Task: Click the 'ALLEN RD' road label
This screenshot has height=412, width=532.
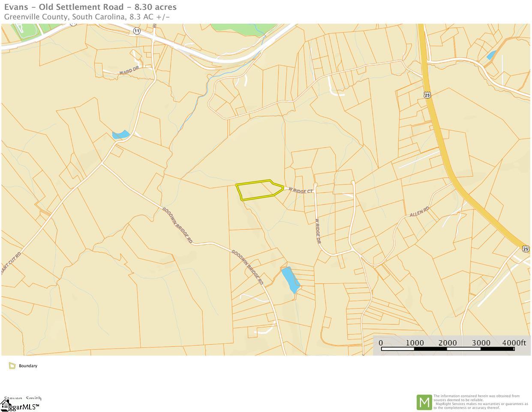Action: [419, 212]
